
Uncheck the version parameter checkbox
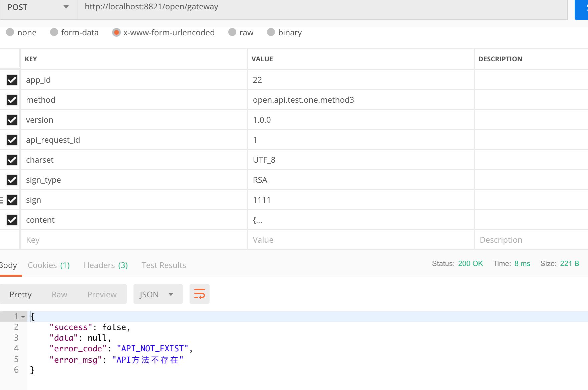(x=12, y=120)
